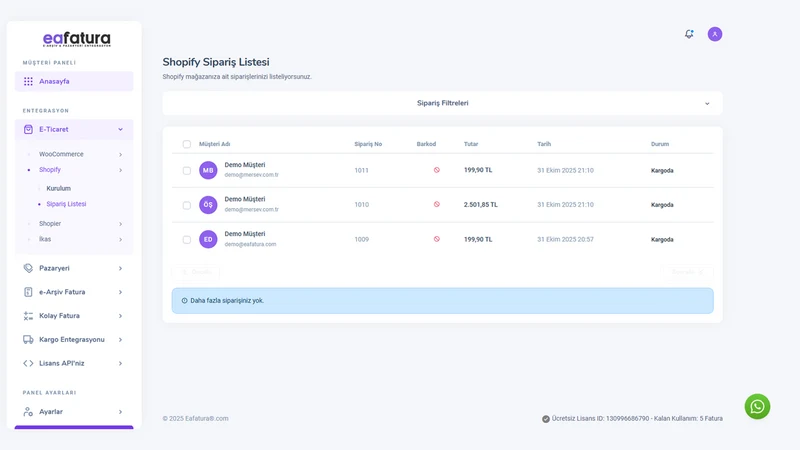The image size is (800, 450).
Task: Check the checkbox for order 1010
Action: [x=187, y=205]
